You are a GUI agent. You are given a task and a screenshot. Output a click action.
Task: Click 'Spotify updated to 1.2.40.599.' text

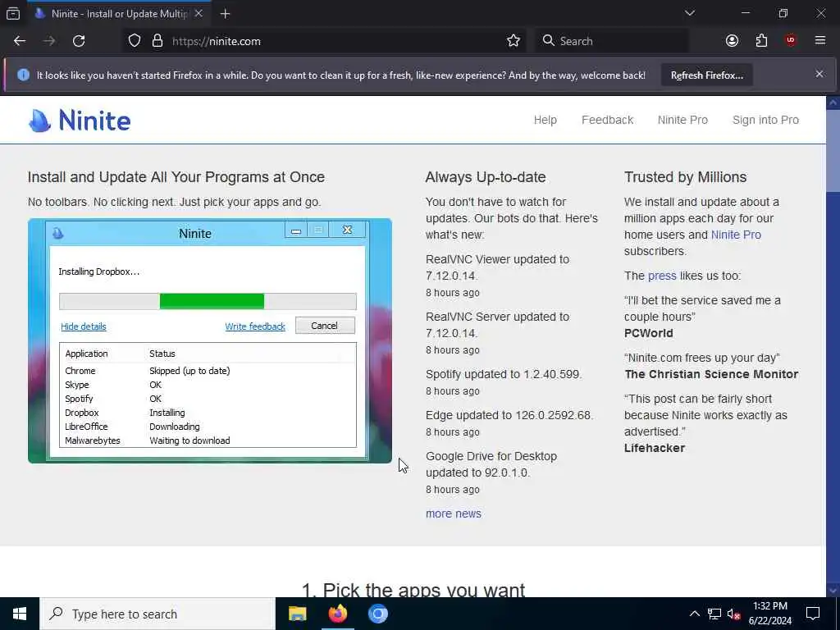pyautogui.click(x=504, y=374)
